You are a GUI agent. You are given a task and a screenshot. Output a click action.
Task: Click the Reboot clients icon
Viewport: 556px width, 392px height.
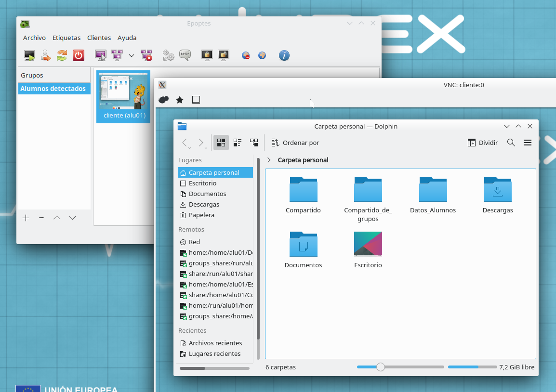click(x=62, y=55)
